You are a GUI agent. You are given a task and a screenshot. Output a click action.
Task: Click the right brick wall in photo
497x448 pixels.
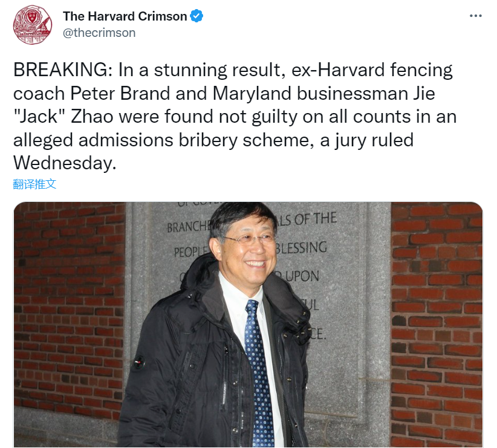tap(437, 325)
